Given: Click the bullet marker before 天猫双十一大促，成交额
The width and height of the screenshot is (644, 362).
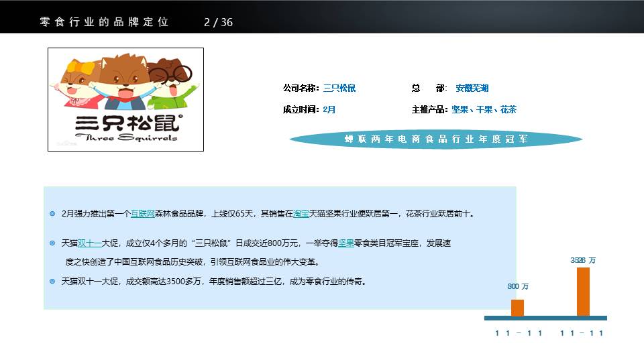Looking at the screenshot, I should 52,281.
